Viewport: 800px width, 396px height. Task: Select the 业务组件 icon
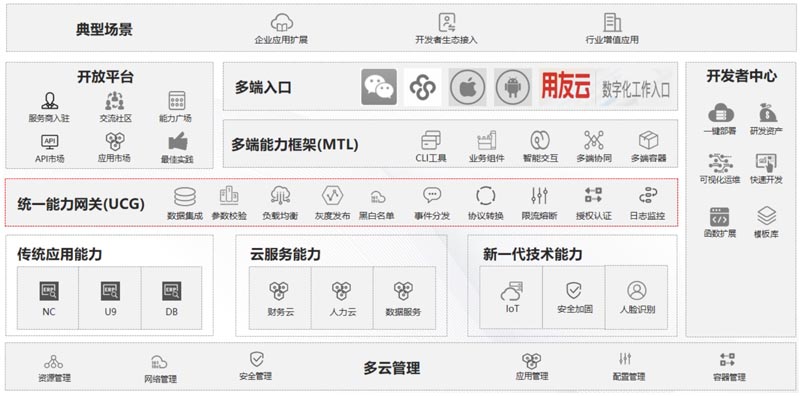(486, 140)
